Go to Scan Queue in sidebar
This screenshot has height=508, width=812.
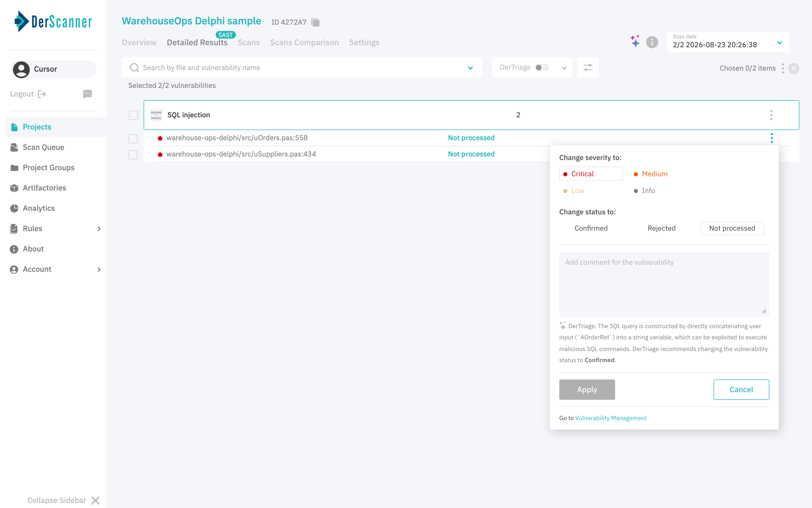[43, 147]
